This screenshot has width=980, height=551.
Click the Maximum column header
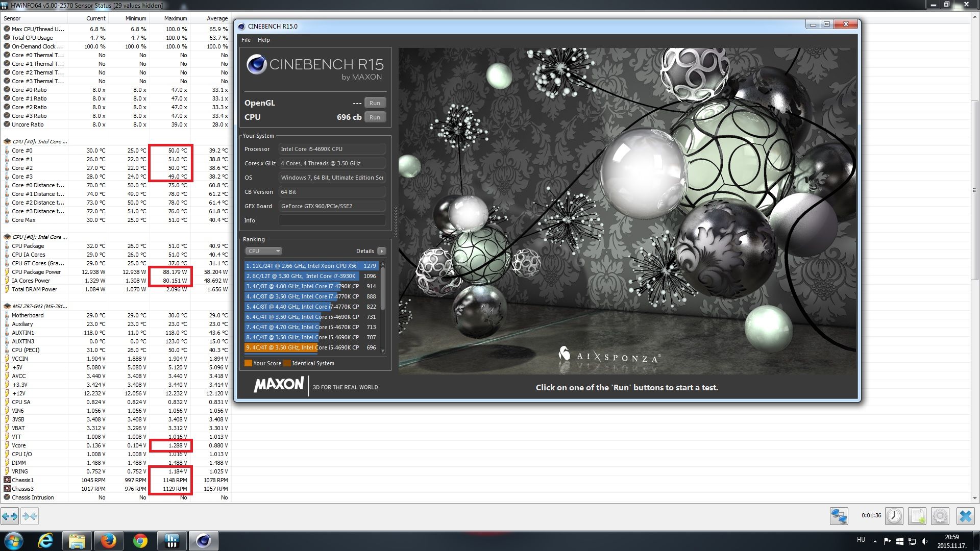click(x=170, y=18)
